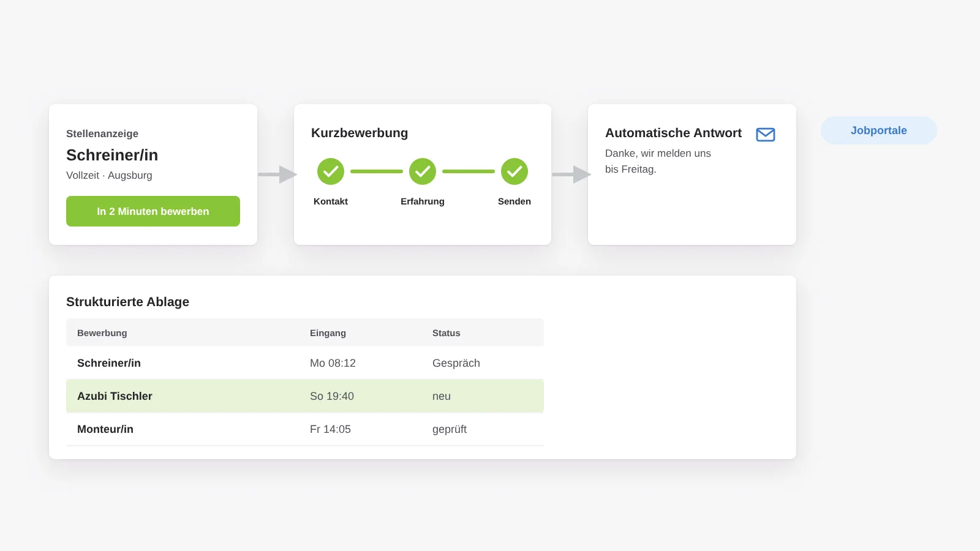980x551 pixels.
Task: Click the geprüft status cell
Action: pyautogui.click(x=450, y=429)
